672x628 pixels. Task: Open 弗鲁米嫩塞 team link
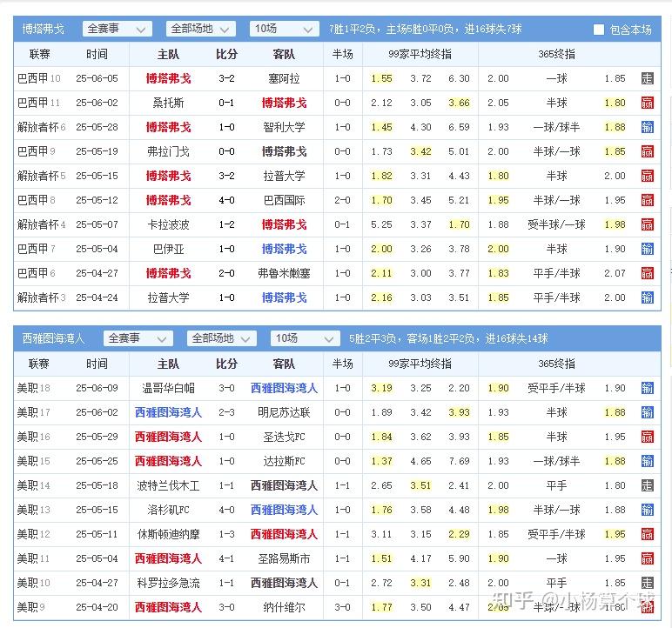coord(284,273)
